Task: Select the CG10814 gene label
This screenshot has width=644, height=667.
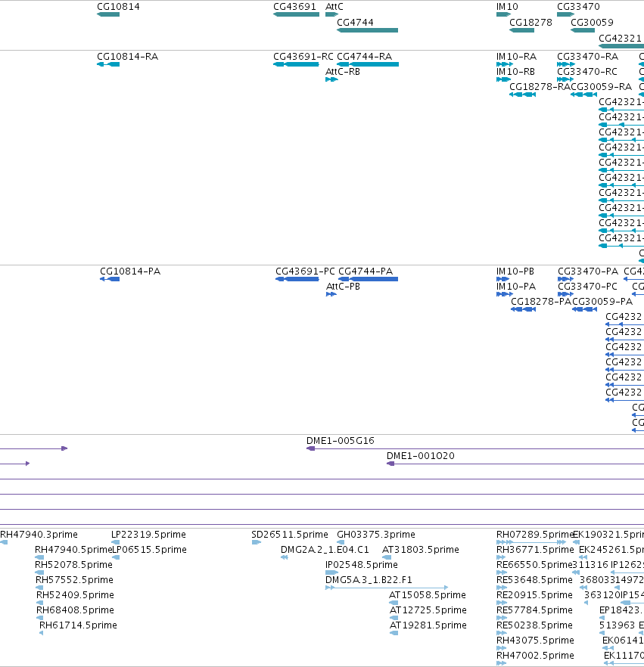Action: (x=118, y=7)
